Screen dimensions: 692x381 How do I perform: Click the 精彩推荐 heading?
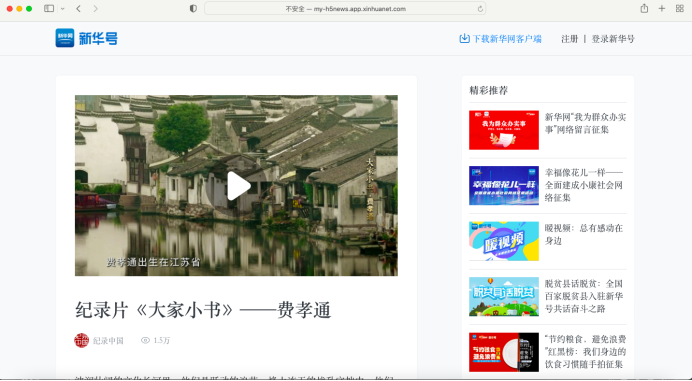point(489,91)
